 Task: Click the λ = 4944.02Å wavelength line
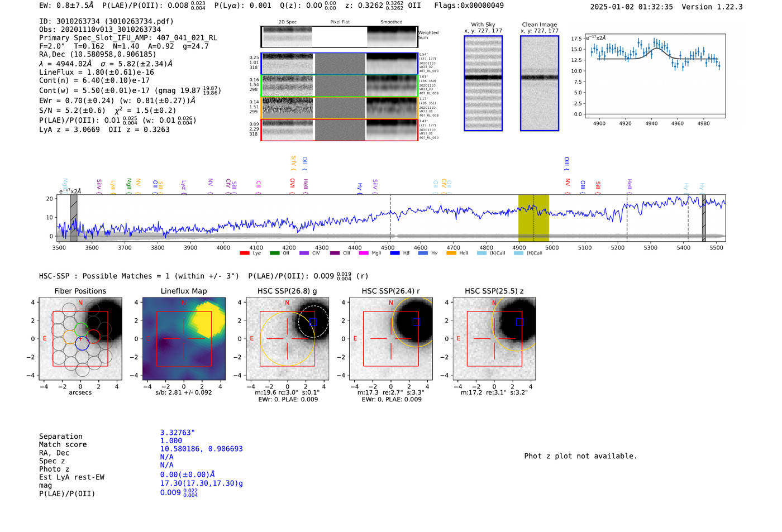coord(106,64)
